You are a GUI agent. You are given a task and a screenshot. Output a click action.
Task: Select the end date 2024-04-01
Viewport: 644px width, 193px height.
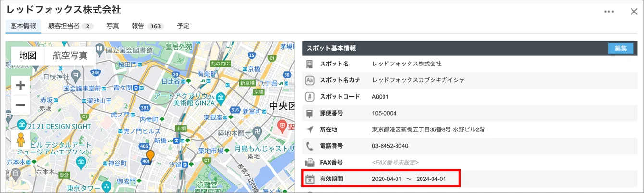coord(431,179)
